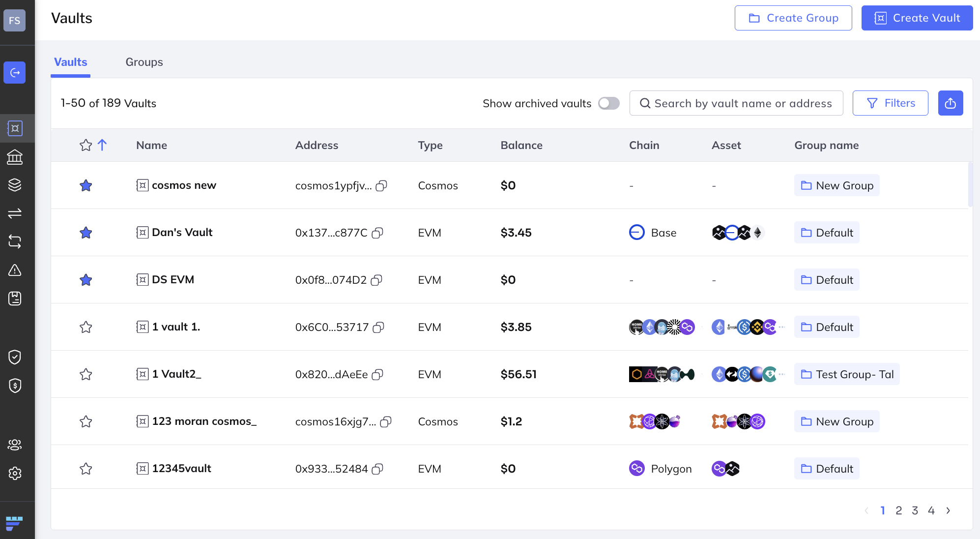Click the export upload icon button

click(950, 103)
